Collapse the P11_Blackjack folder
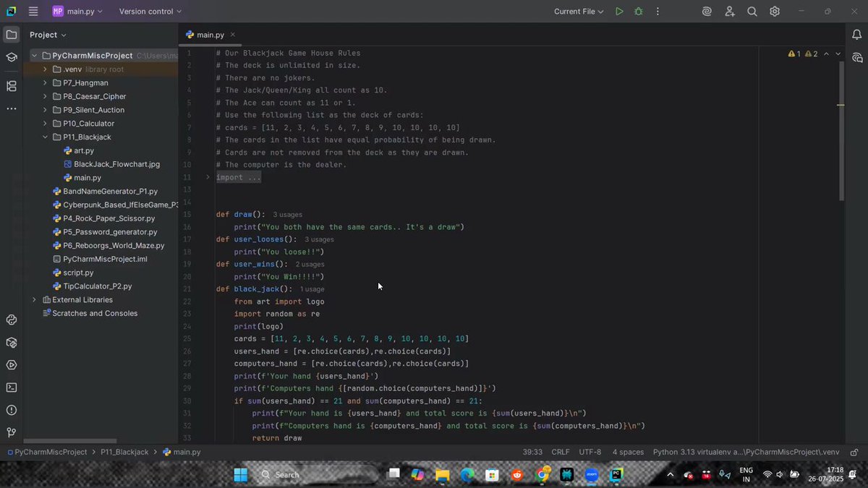 45,137
